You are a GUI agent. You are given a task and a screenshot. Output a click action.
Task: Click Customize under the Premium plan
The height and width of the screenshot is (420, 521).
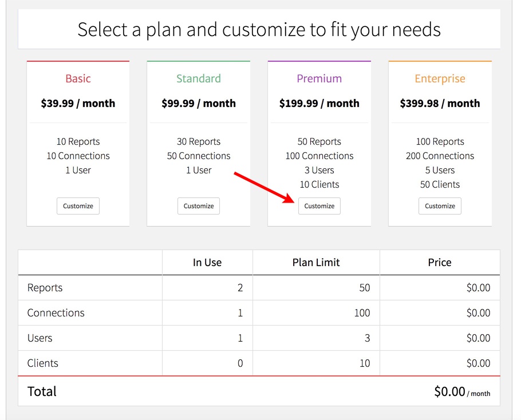319,206
